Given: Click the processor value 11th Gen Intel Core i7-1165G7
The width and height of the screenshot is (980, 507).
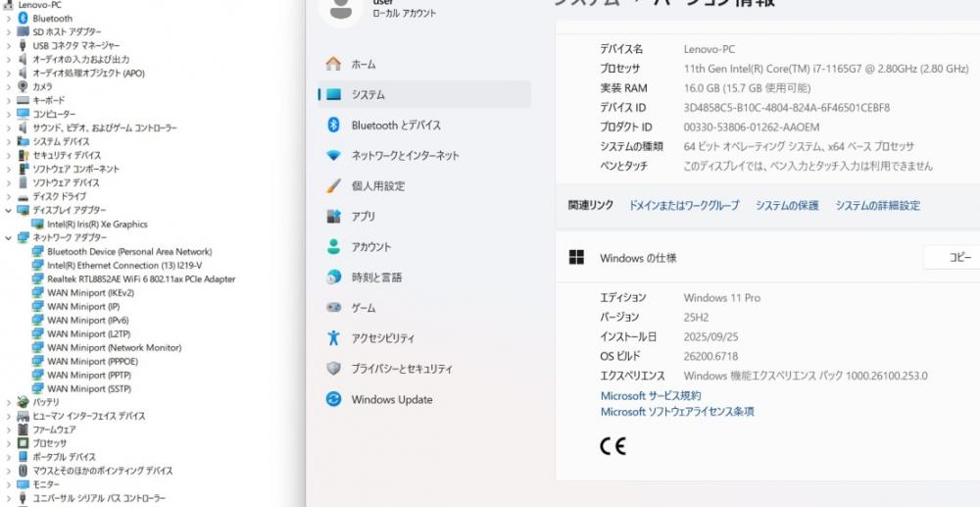Looking at the screenshot, I should coord(826,69).
